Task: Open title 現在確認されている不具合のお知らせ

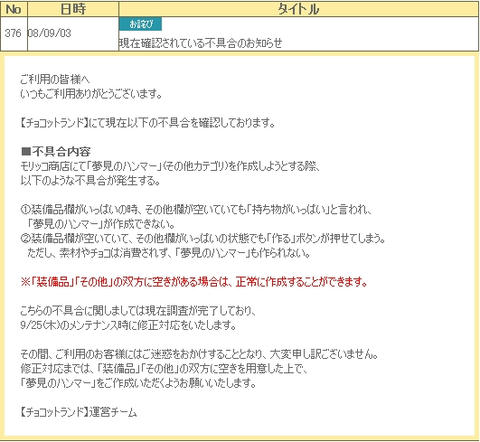Action: 201,43
